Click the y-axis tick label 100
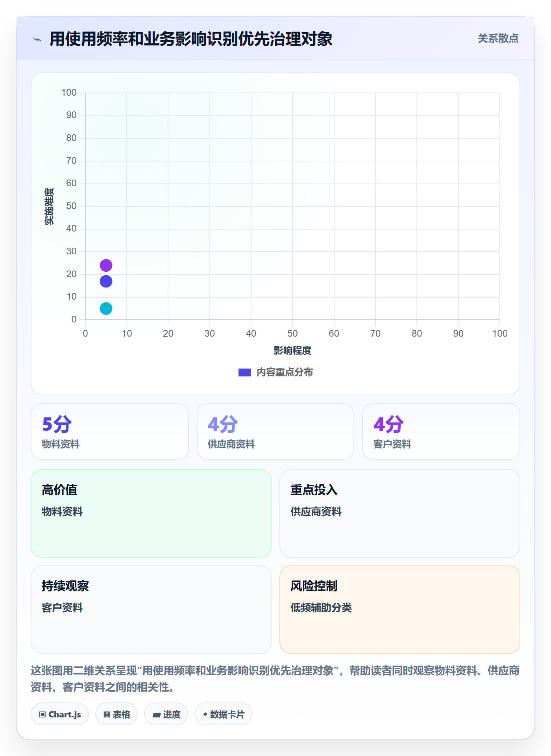The image size is (551, 756). (x=69, y=93)
